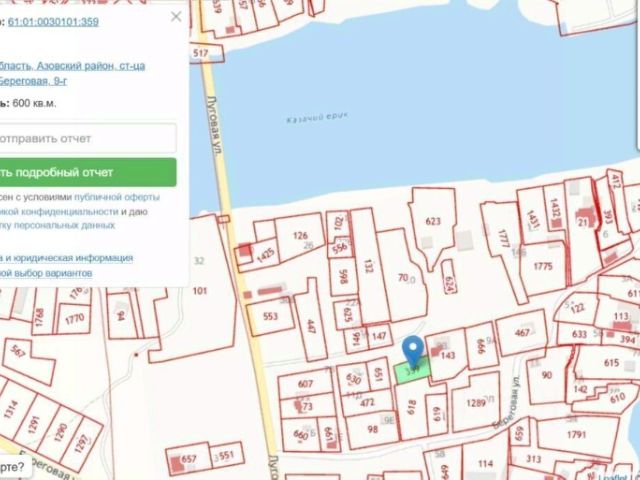The image size is (640, 480).
Task: Select parcel 553 on the map
Action: pyautogui.click(x=270, y=316)
